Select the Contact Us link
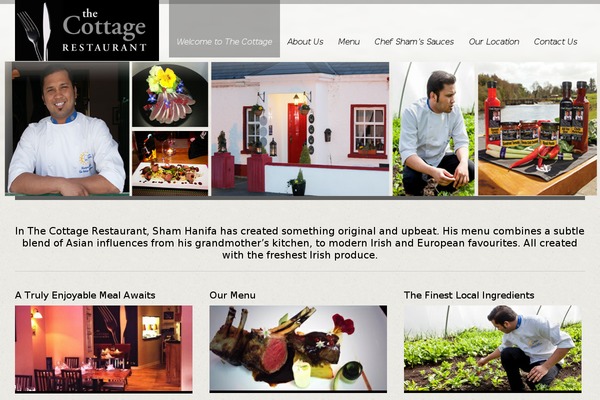The image size is (600, 400). click(x=555, y=41)
